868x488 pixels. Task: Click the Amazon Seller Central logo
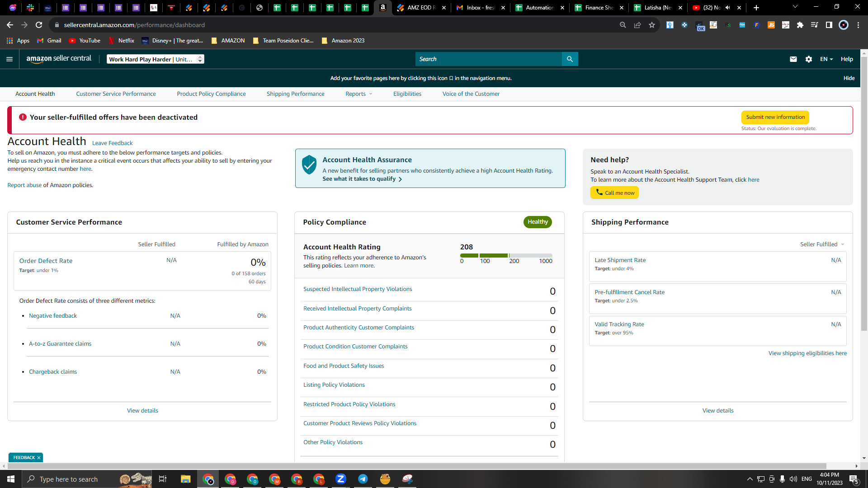[59, 59]
